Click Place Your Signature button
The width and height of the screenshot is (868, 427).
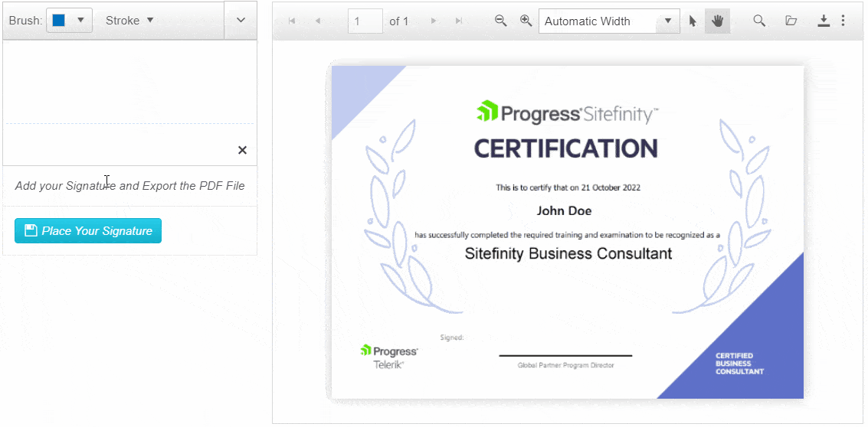pyautogui.click(x=88, y=230)
